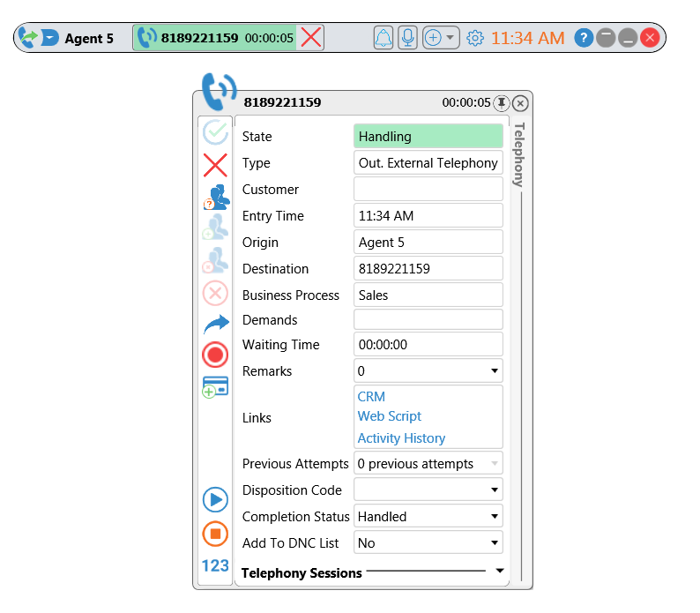Viewport: 700px width, 613px height.
Task: Click the orange 11:34 AM clock
Action: coord(528,38)
